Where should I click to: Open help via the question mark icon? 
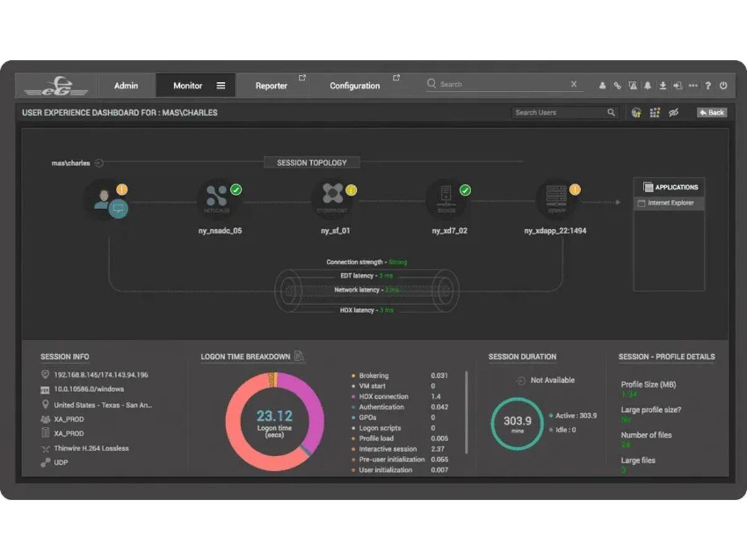[708, 86]
